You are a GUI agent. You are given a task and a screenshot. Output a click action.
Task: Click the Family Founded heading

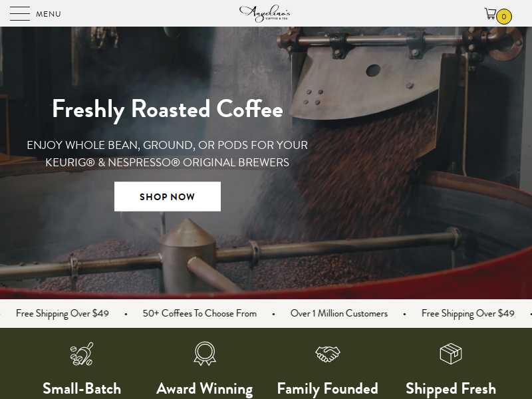[x=327, y=388]
